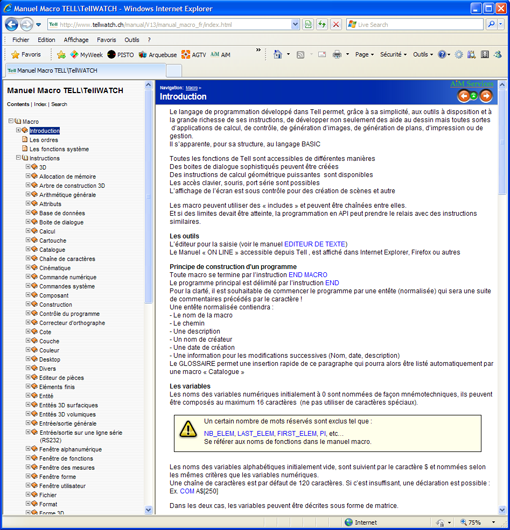Open the Favoris menu in the menu bar
Viewport: 510px width, 530px height.
pos(106,40)
